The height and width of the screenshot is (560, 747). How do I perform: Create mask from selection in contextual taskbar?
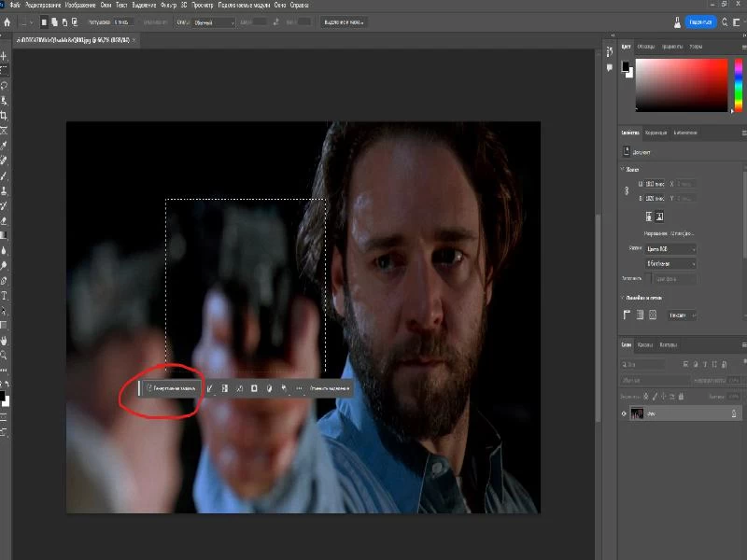click(254, 388)
